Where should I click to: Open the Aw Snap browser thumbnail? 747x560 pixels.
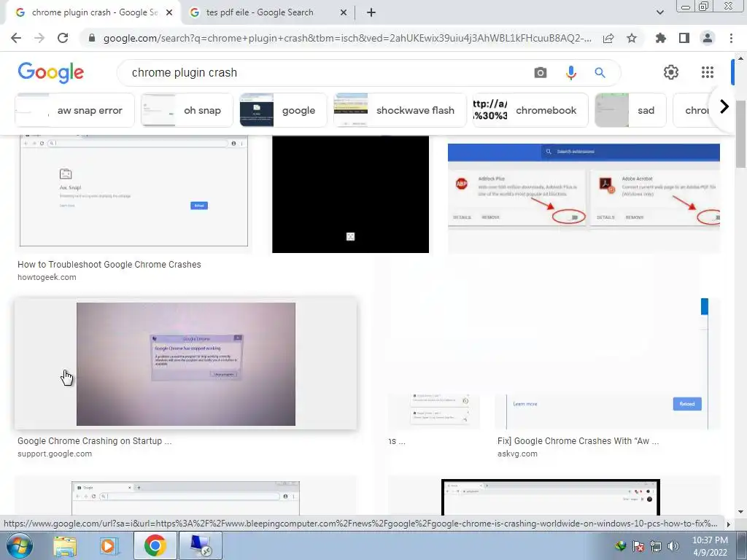[x=134, y=190]
